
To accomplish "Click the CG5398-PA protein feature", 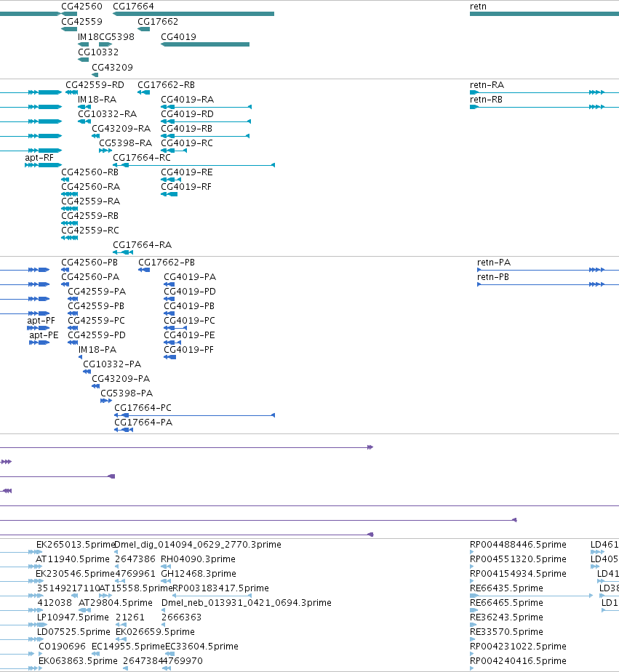I will click(x=106, y=401).
